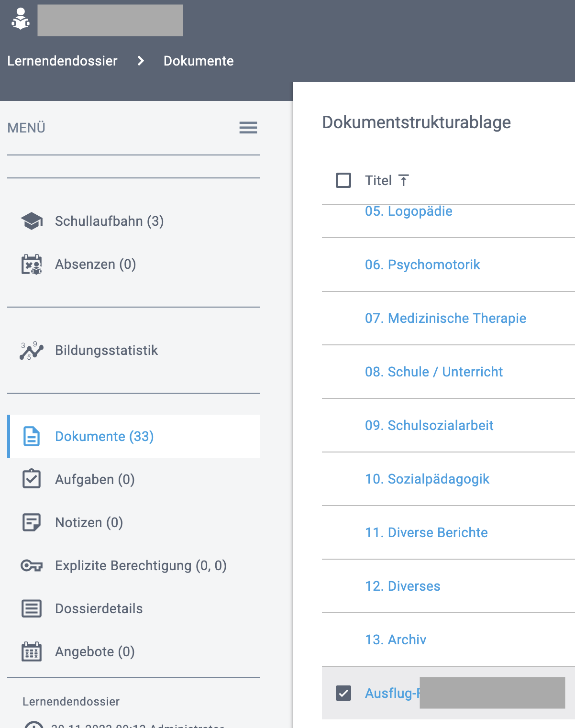The height and width of the screenshot is (728, 575).
Task: Open the 07. Medizinische Therapie folder
Action: [445, 318]
